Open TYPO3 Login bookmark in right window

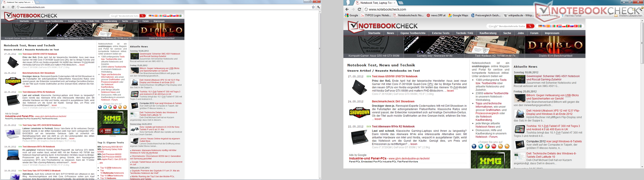[375, 15]
